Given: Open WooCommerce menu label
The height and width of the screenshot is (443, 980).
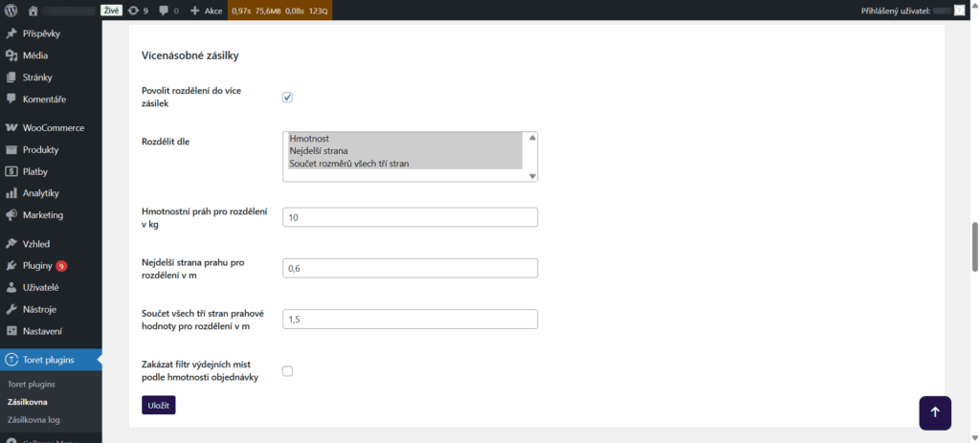Looking at the screenshot, I should tap(54, 128).
